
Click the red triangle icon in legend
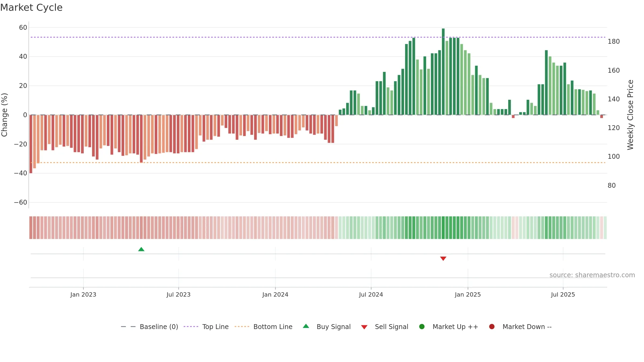tap(364, 327)
